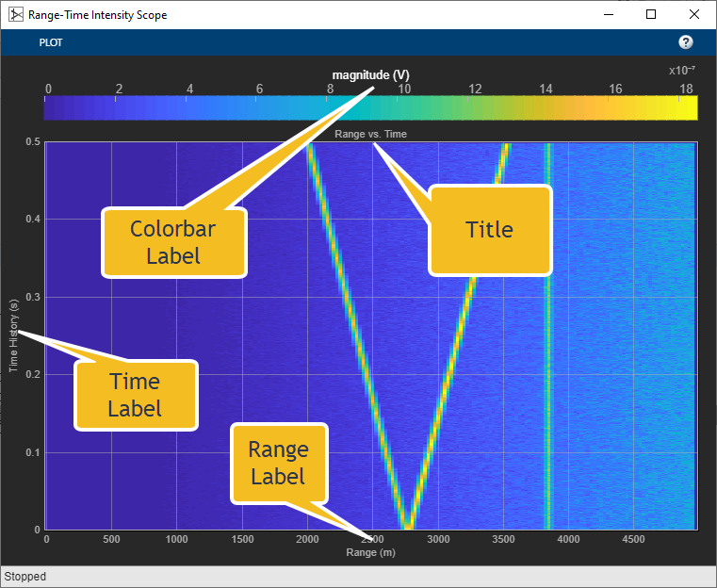Click the V-shaped target trace vertex
The width and height of the screenshot is (717, 588).
(406, 524)
